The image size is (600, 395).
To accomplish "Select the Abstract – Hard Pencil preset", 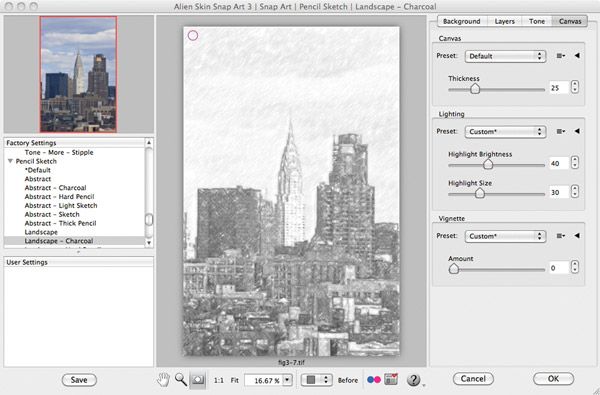I will 59,196.
